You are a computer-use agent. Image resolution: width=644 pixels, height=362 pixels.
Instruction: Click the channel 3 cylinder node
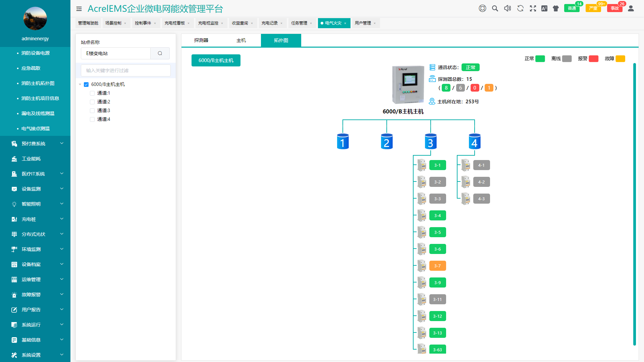(430, 142)
